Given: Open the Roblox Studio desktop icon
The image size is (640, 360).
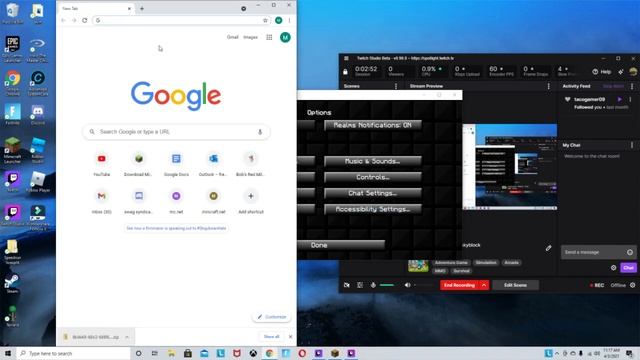Looking at the screenshot, I should (38, 150).
